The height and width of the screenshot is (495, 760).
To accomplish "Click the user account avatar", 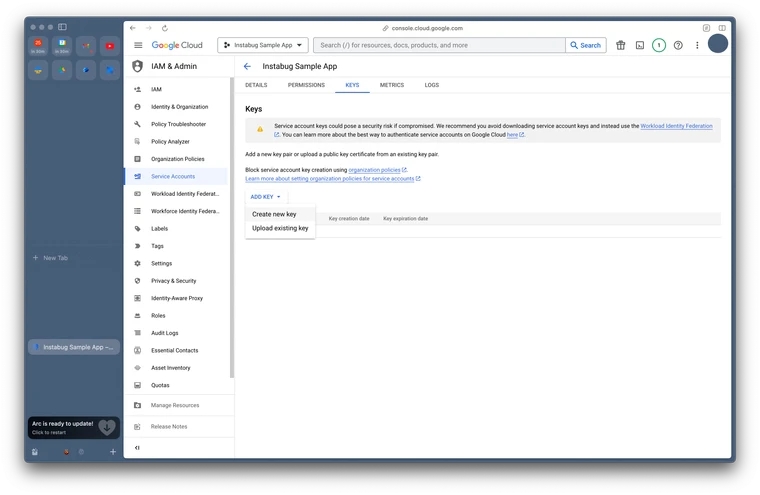I will click(x=718, y=44).
